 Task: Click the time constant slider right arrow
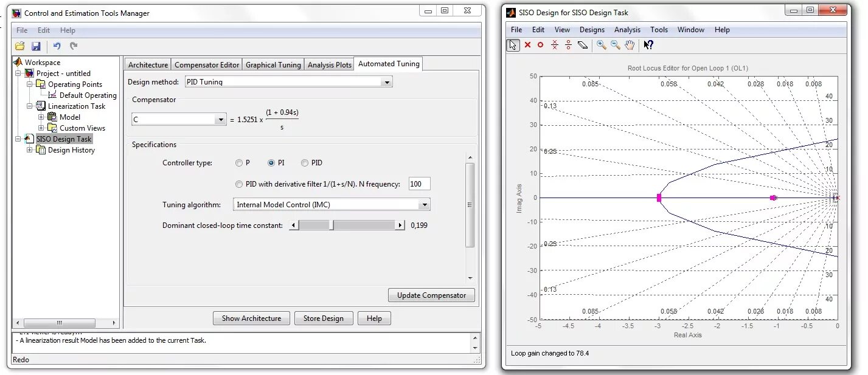400,225
